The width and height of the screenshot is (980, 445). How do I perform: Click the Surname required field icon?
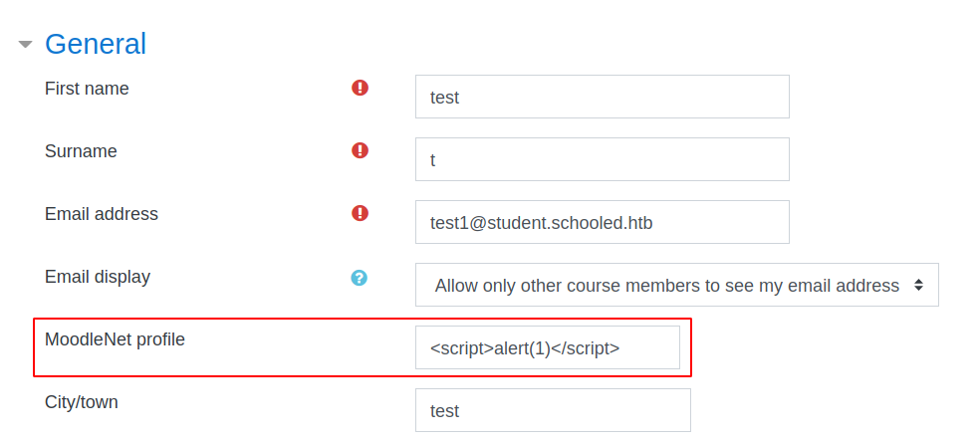coord(361,150)
